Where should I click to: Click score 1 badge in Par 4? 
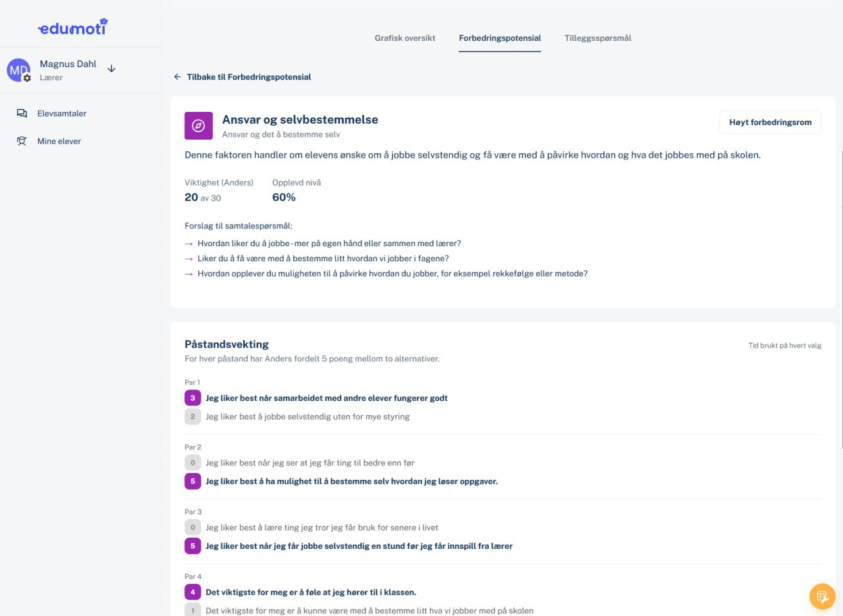[192, 610]
